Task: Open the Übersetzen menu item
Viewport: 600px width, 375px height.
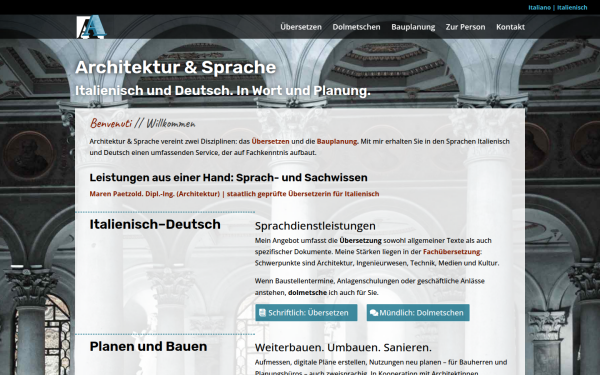Action: (x=301, y=27)
